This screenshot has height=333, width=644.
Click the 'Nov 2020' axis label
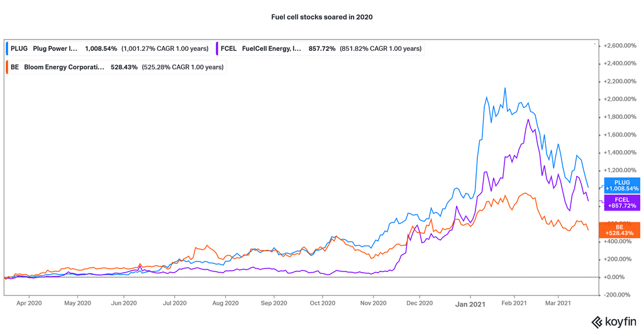[x=374, y=303]
